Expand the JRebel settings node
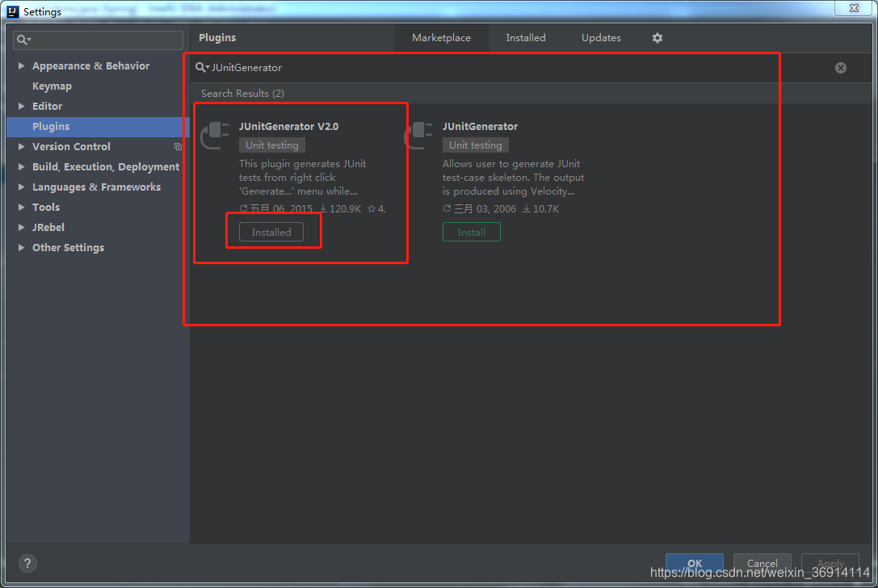Screen dimensions: 878x588 click(x=21, y=227)
